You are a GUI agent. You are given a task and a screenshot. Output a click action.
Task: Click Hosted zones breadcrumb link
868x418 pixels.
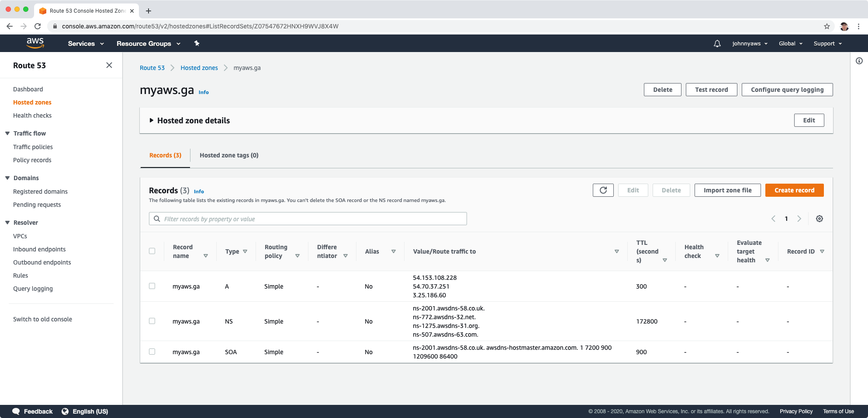[199, 68]
